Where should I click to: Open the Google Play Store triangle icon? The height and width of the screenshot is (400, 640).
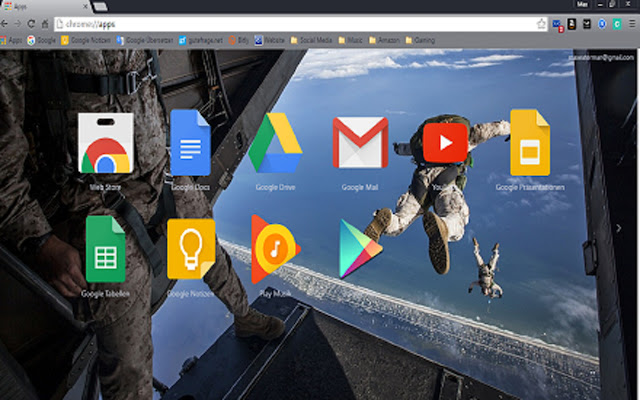pyautogui.click(x=360, y=249)
